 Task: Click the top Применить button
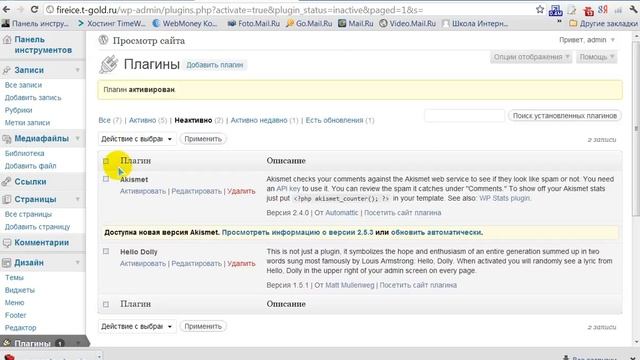click(x=203, y=139)
